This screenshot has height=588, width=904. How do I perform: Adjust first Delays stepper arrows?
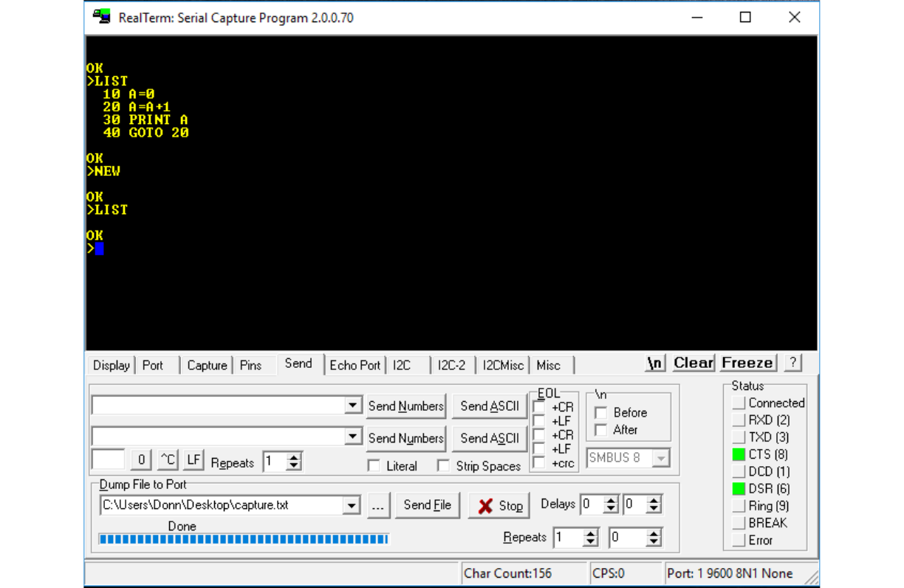point(611,505)
